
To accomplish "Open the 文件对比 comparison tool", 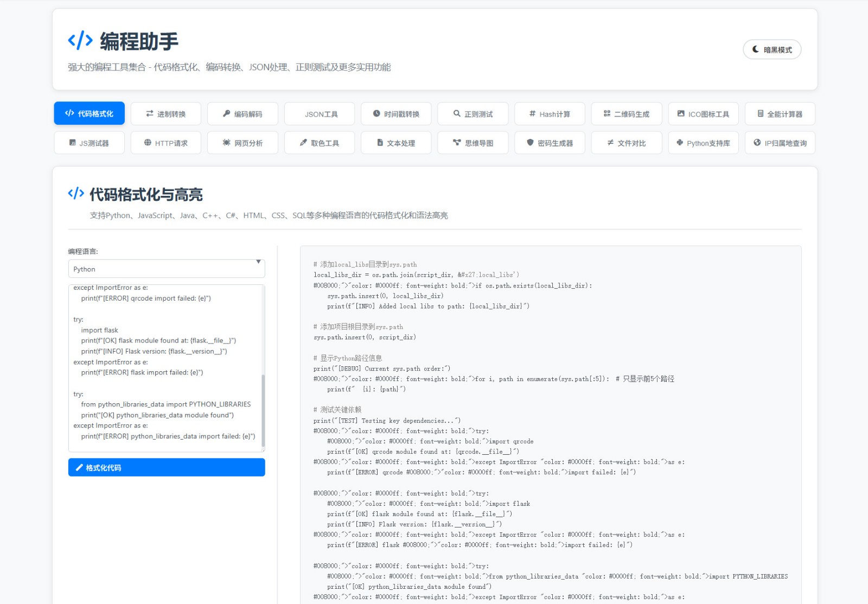I will (626, 143).
